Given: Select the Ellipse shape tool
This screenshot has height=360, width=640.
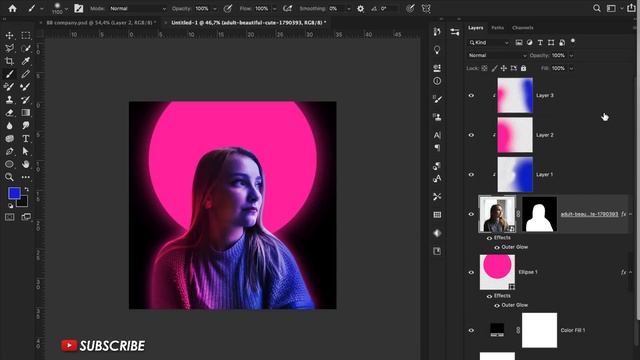Looking at the screenshot, I should tap(9, 164).
